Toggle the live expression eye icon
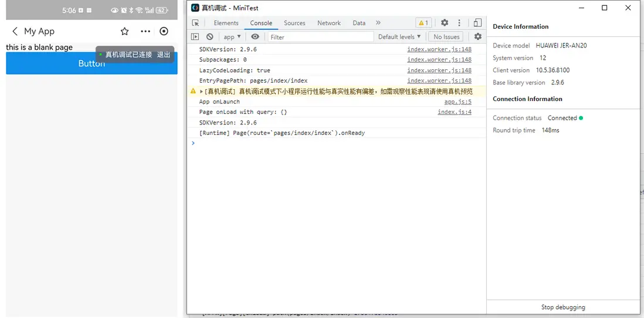 tap(255, 36)
